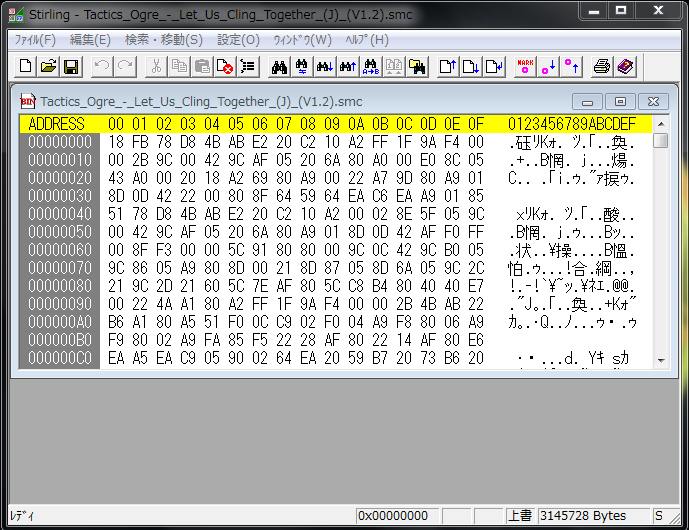Find next with binoculars down-arrow icon

325,67
